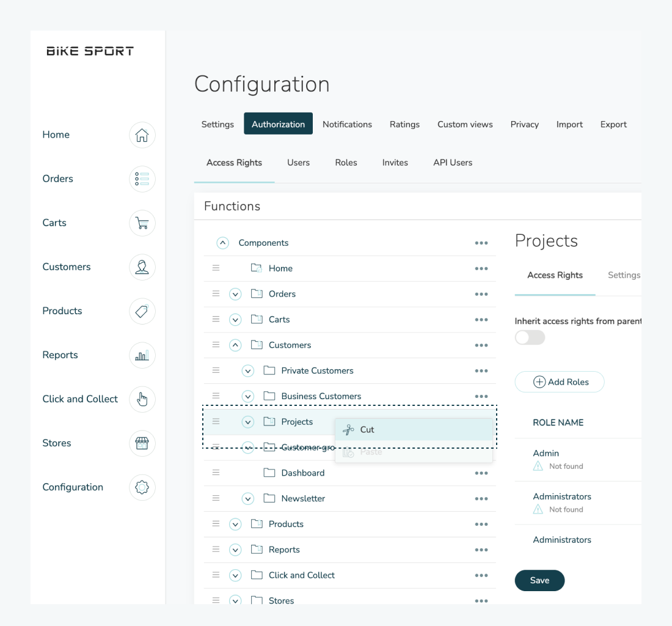This screenshot has width=672, height=626.
Task: Open the three-dot menu for Dashboard
Action: [x=481, y=473]
